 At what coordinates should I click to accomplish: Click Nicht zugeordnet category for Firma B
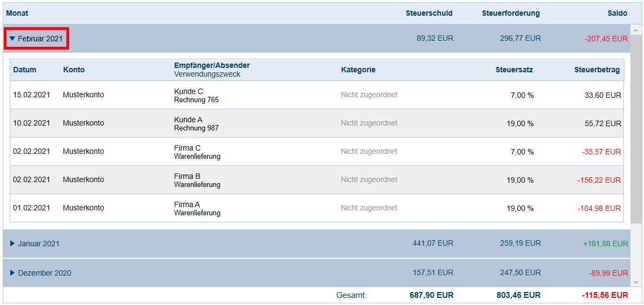click(369, 179)
